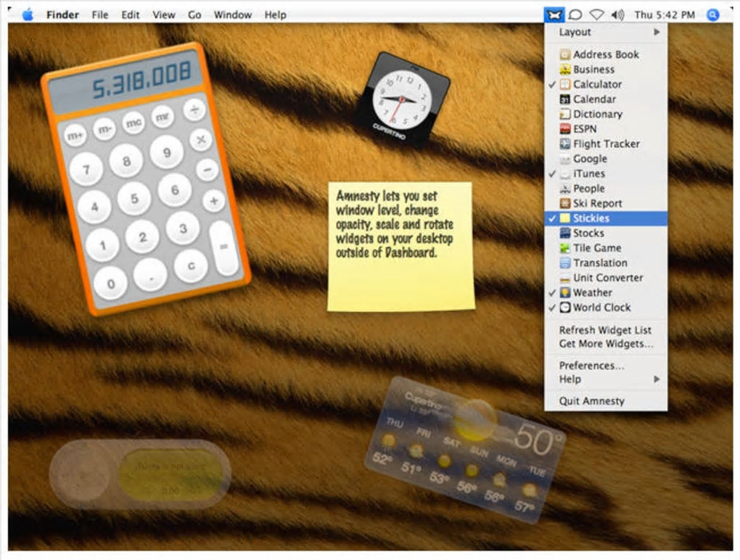
Task: Enable the Unit Converter widget
Action: (x=606, y=277)
